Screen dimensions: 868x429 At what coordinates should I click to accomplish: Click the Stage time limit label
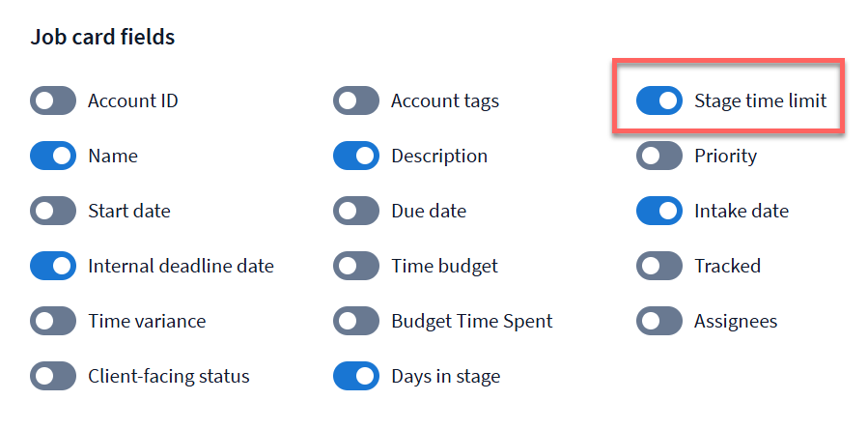click(x=760, y=100)
